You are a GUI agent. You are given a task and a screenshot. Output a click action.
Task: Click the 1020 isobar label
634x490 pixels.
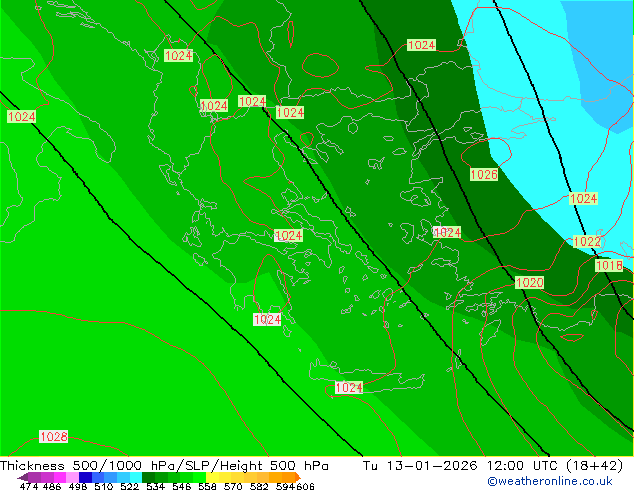pos(529,283)
